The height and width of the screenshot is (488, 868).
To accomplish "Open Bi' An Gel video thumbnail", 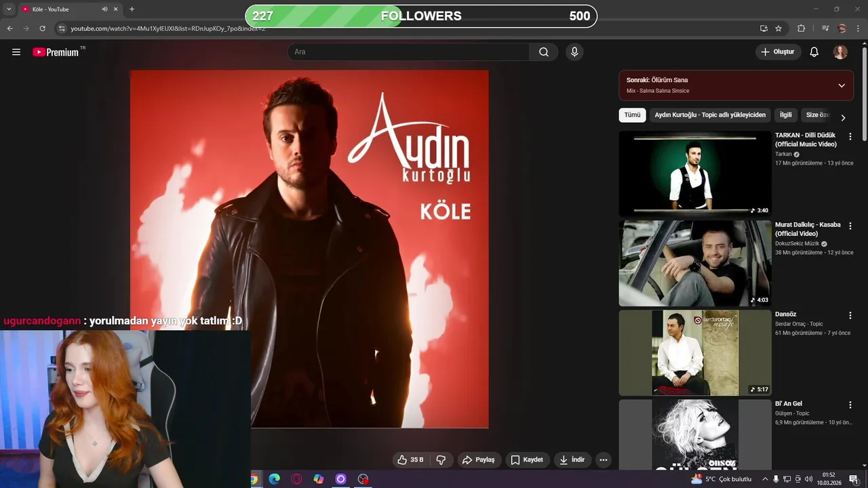I will coord(695,434).
